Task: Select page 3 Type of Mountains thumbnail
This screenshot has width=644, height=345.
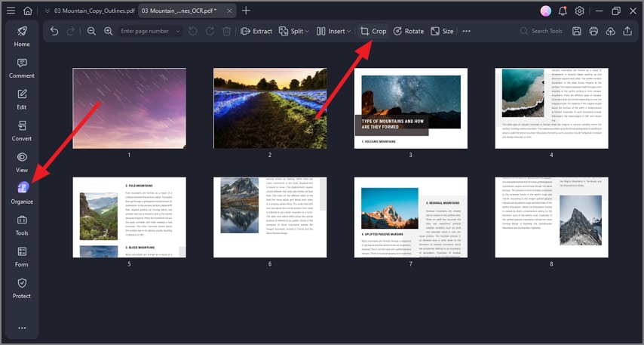Action: pyautogui.click(x=411, y=109)
